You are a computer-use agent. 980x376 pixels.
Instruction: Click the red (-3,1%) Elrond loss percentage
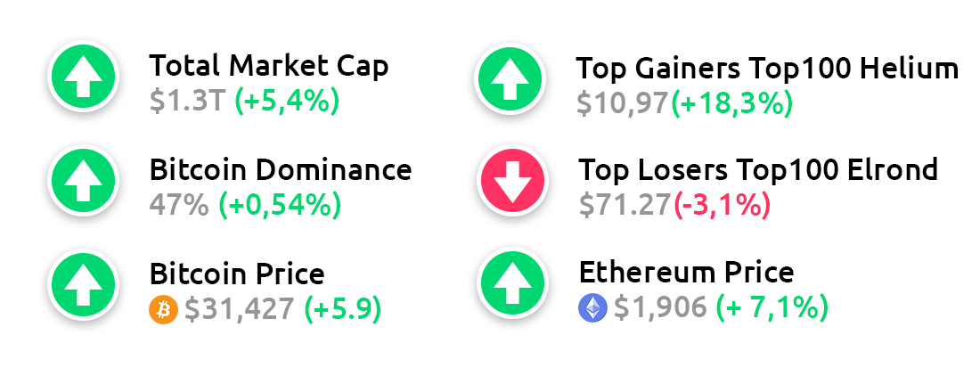pyautogui.click(x=722, y=205)
